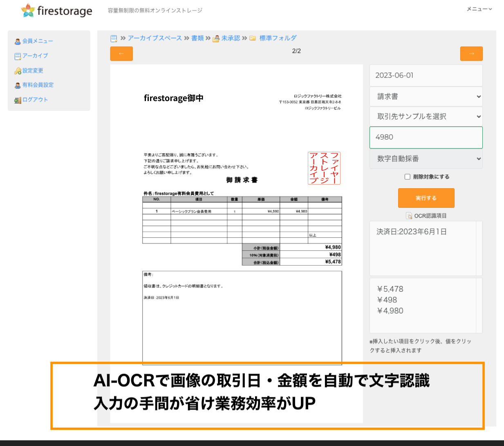The image size is (504, 446).
Task: Click the アーカイブ sidebar icon
Action: (18, 56)
